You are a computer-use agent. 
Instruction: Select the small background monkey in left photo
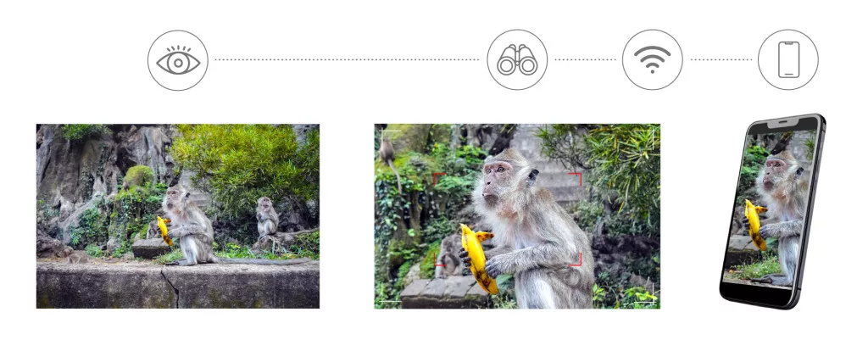click(267, 216)
